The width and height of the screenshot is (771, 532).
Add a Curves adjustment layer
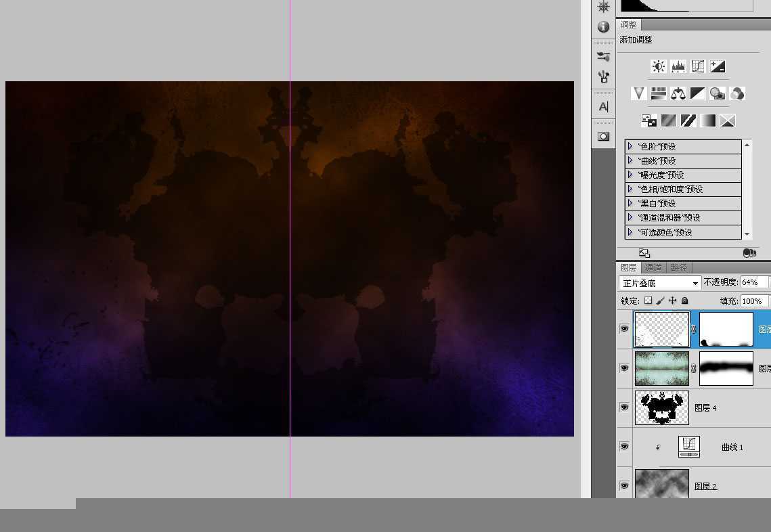point(698,66)
